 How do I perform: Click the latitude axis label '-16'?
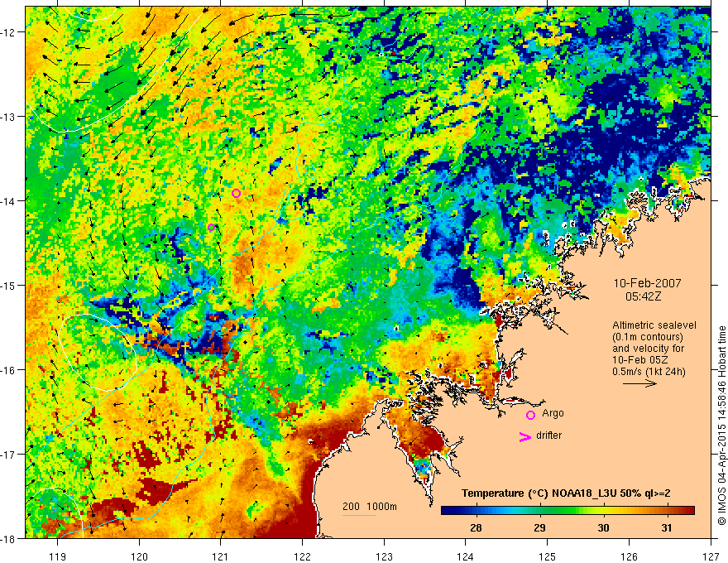pyautogui.click(x=8, y=370)
